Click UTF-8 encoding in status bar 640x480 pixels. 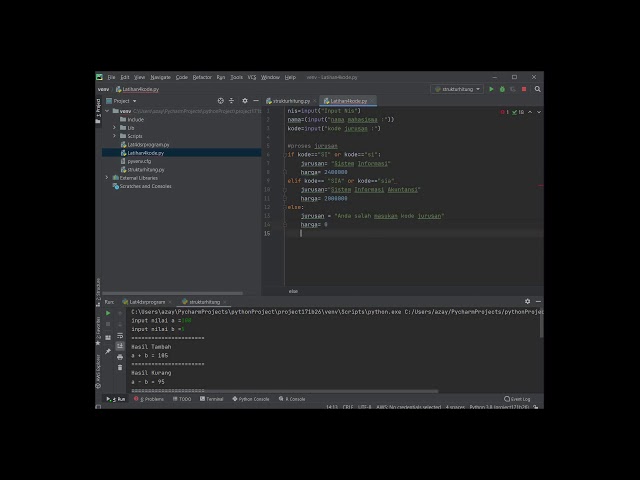click(x=364, y=407)
